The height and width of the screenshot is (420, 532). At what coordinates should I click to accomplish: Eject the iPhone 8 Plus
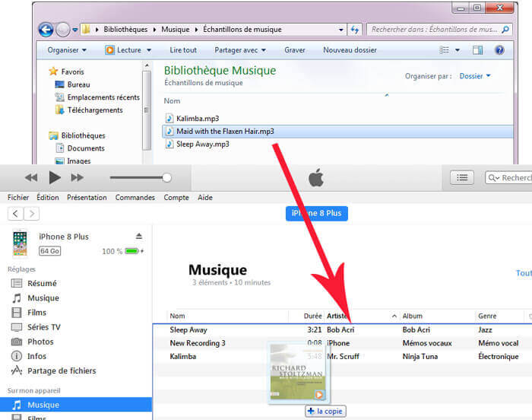point(139,236)
